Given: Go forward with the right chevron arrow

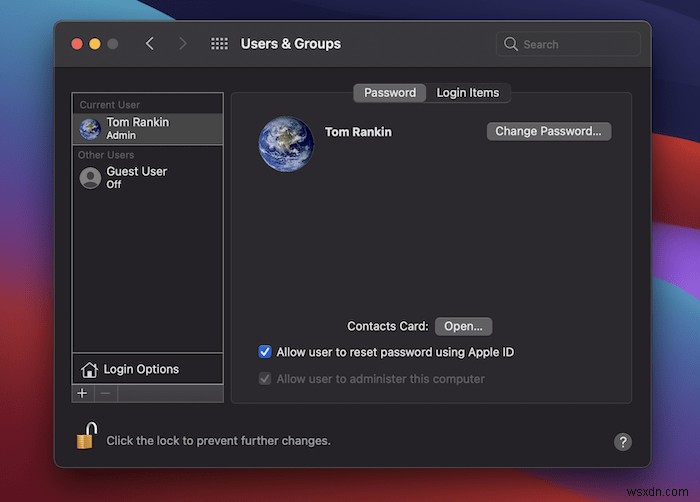Looking at the screenshot, I should point(182,44).
